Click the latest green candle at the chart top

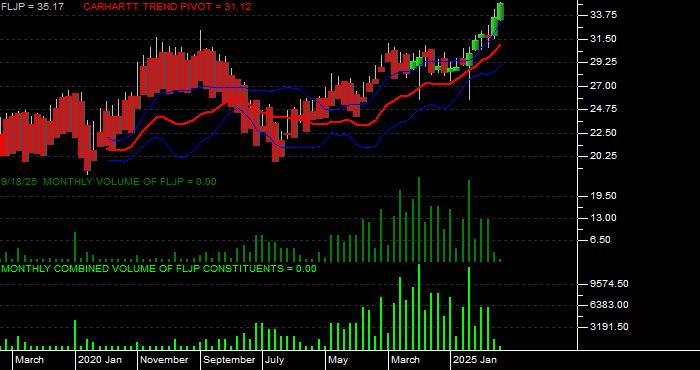click(500, 11)
